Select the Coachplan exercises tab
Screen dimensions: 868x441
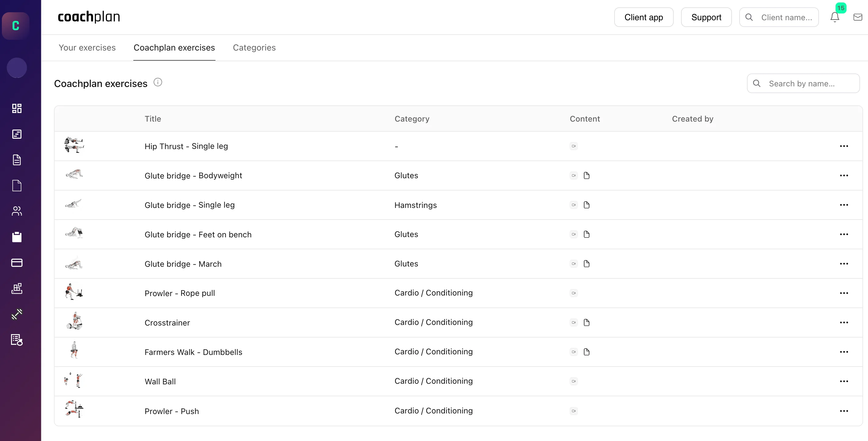click(174, 47)
